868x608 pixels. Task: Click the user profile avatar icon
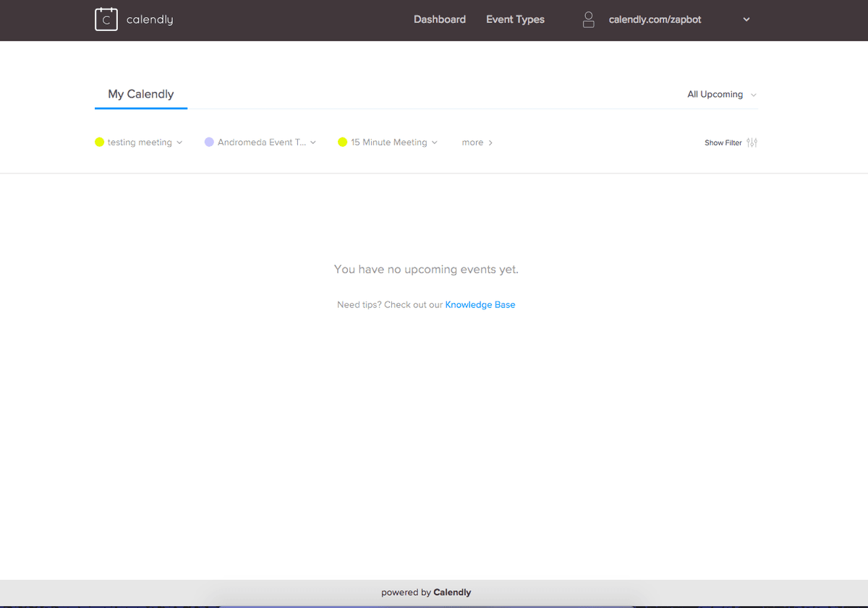589,20
